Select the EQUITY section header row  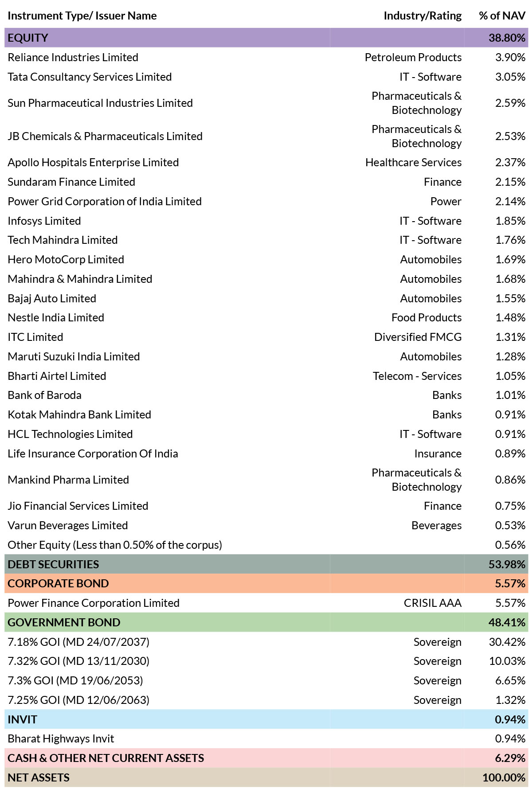click(x=266, y=38)
